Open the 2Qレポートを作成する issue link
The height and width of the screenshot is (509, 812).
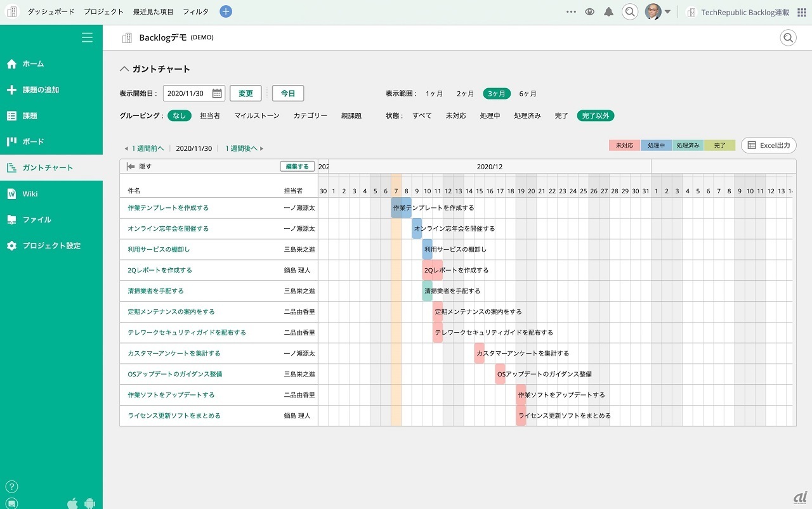(x=160, y=270)
